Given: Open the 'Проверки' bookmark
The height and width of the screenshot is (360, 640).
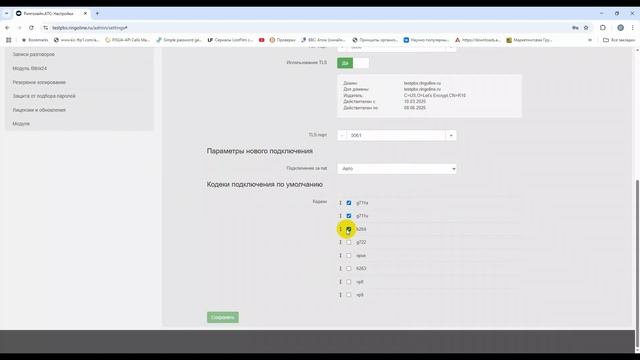Looking at the screenshot, I should point(282,40).
